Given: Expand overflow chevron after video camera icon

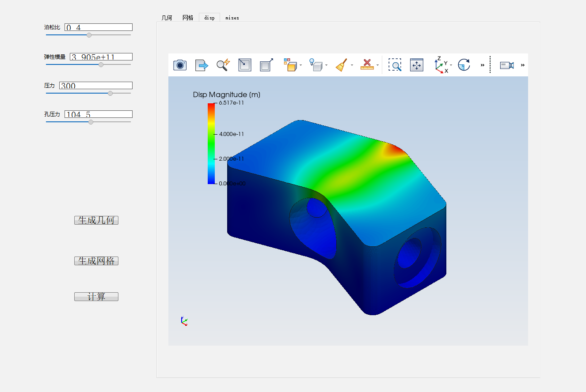Looking at the screenshot, I should pos(523,65).
